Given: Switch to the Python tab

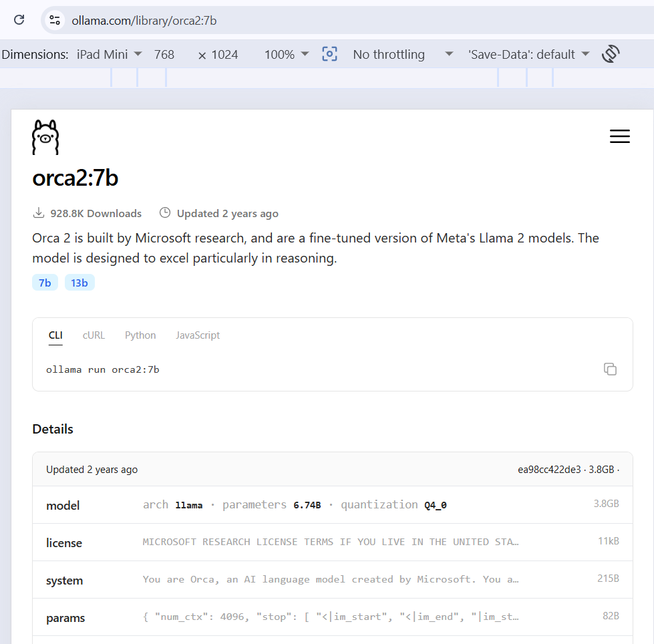Looking at the screenshot, I should (x=140, y=335).
